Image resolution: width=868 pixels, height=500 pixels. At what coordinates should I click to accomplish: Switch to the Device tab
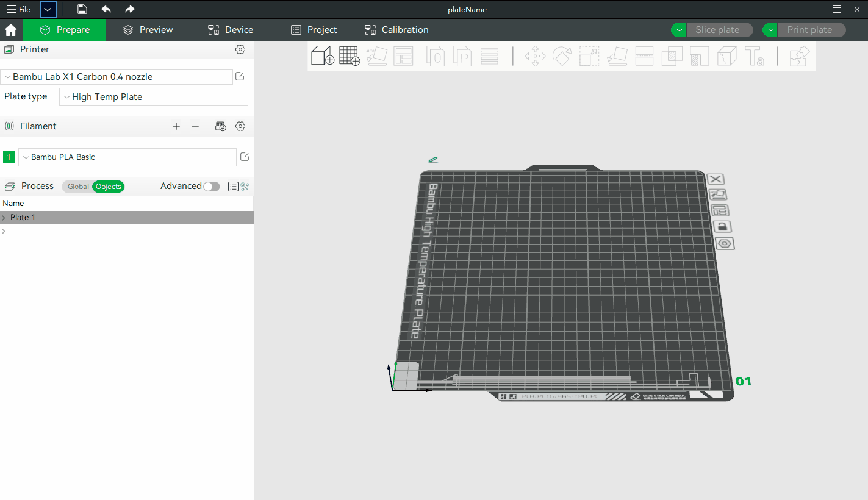231,30
